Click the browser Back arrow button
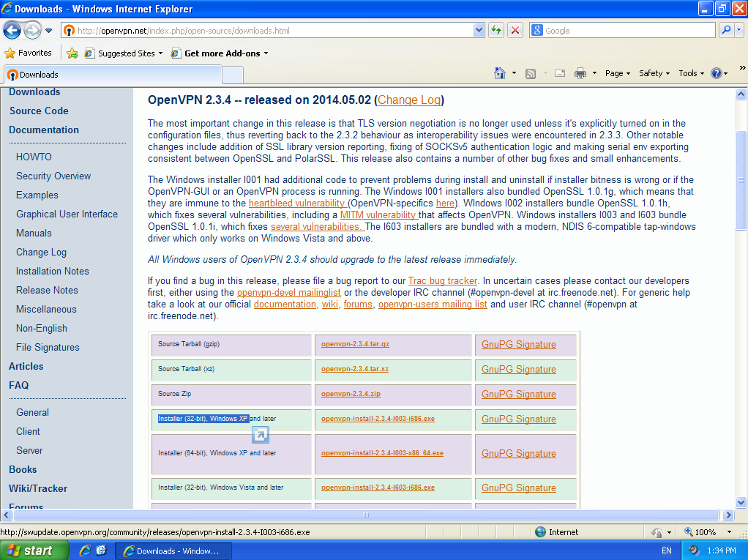Screen dimensions: 748x560 [x=12, y=31]
